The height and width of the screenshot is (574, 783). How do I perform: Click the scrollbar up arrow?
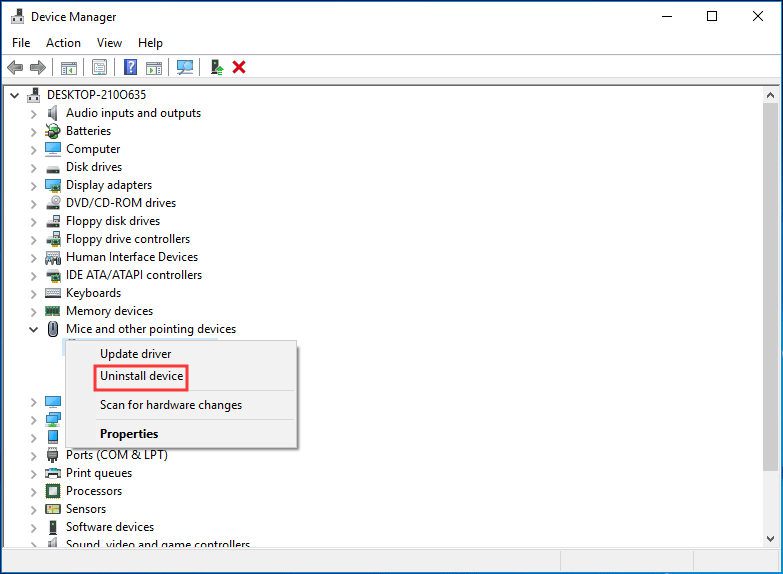tap(771, 95)
